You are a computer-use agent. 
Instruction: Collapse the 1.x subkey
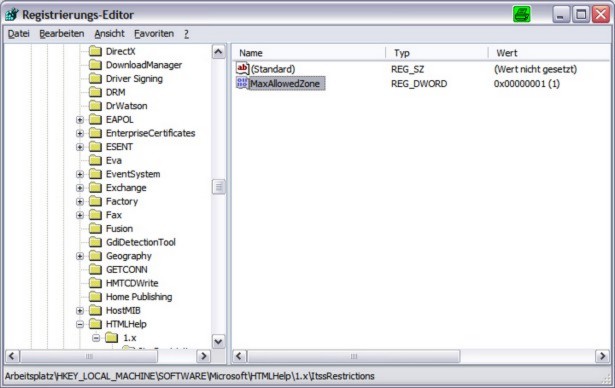point(96,338)
